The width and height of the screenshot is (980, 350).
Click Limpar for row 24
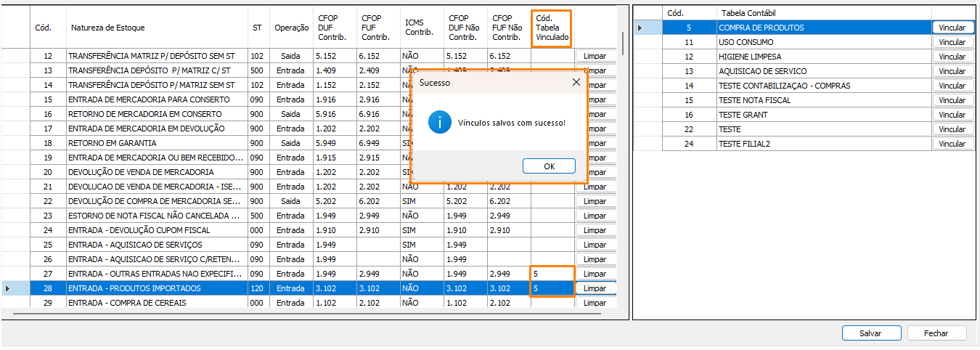[595, 230]
